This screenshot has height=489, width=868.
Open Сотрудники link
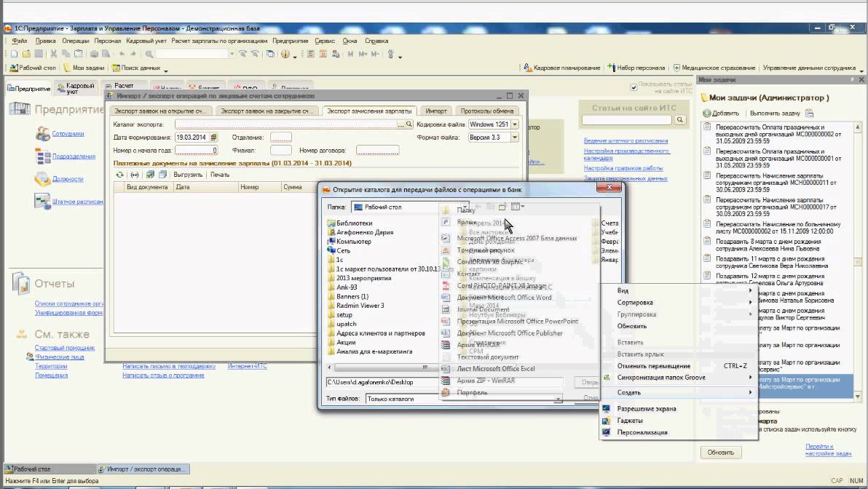point(68,134)
